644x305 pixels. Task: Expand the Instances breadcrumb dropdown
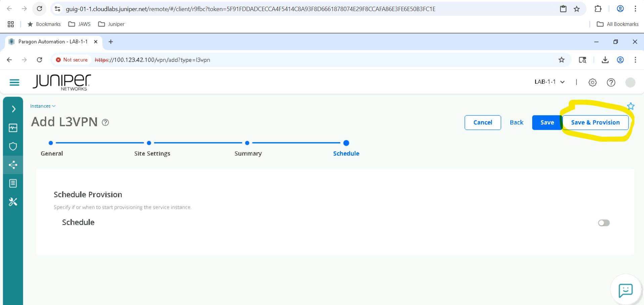42,106
